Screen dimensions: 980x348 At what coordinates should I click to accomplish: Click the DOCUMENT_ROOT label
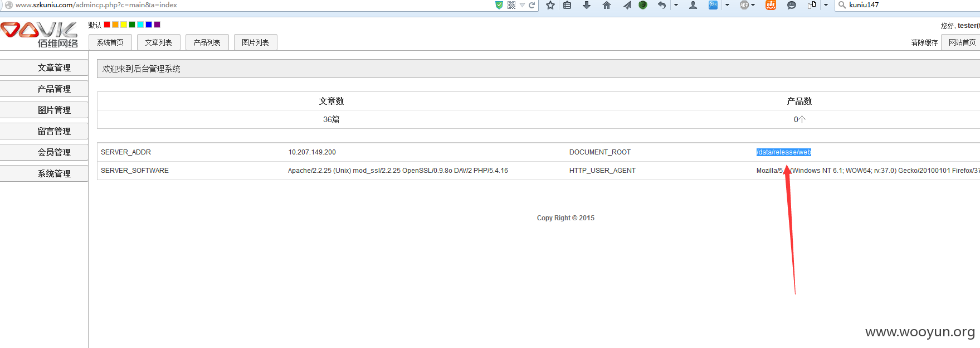coord(600,152)
